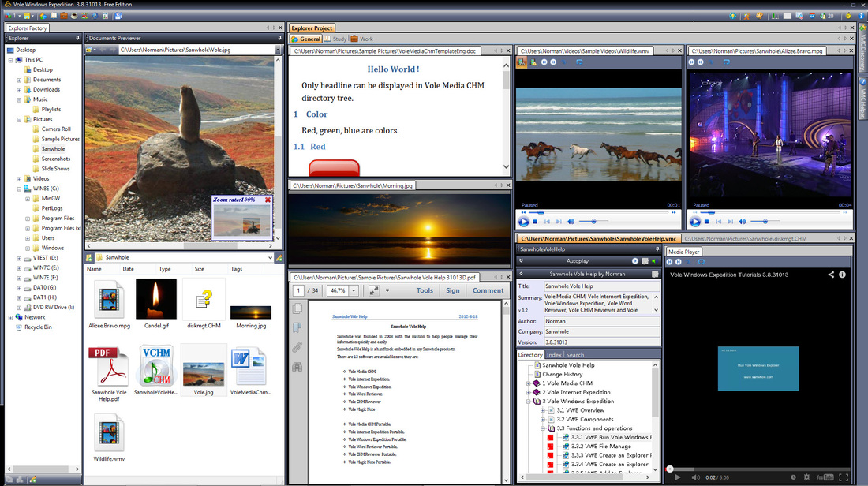The height and width of the screenshot is (486, 868).
Task: Play the Wildlife.wmv video
Action: pyautogui.click(x=524, y=222)
